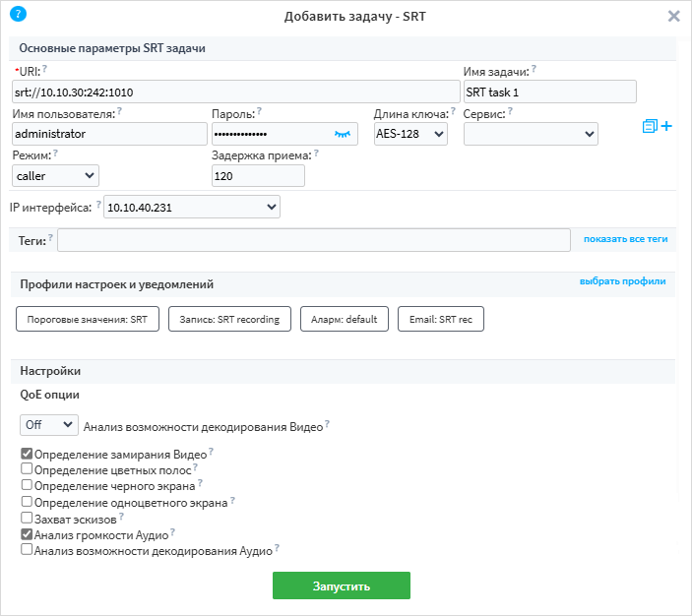
Task: Open the AES-128 key length dropdown
Action: click(x=410, y=134)
